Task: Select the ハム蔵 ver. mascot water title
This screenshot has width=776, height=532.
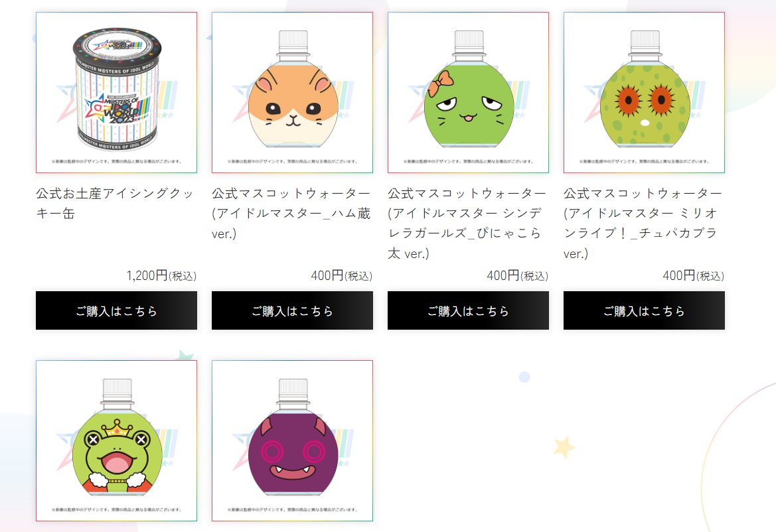Action: pyautogui.click(x=291, y=213)
